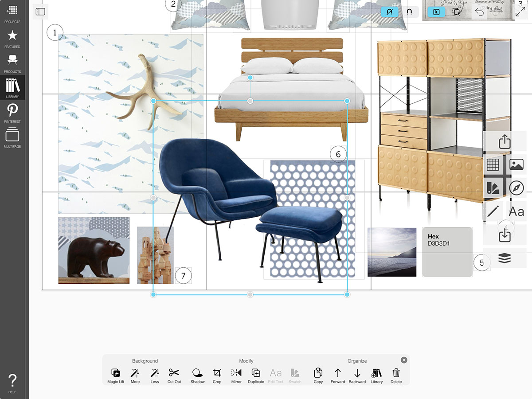Select the Cut Out scissors tool
532x399 pixels.
click(174, 376)
